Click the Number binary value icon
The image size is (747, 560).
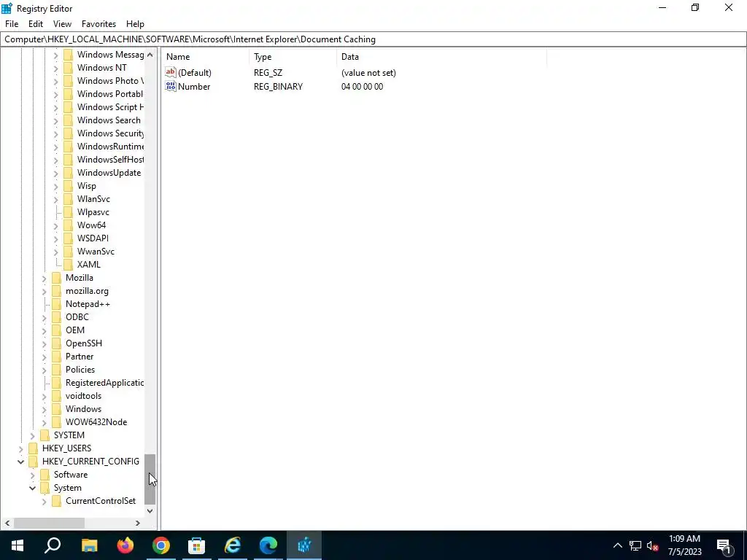coord(171,86)
